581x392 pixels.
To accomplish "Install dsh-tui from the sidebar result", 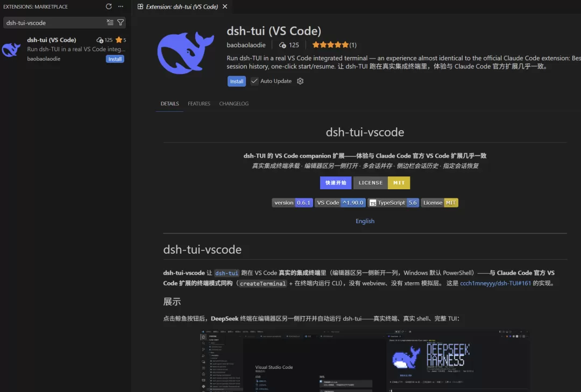I will click(x=115, y=59).
